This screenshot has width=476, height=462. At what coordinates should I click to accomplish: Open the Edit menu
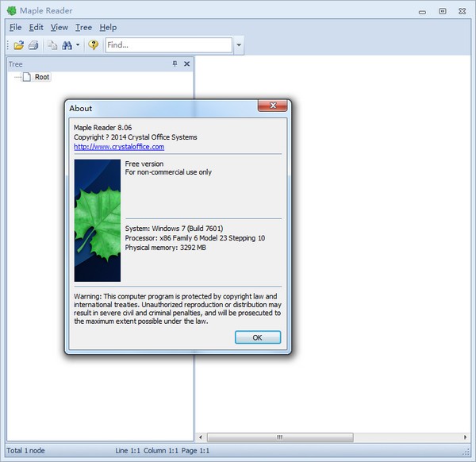click(x=36, y=27)
